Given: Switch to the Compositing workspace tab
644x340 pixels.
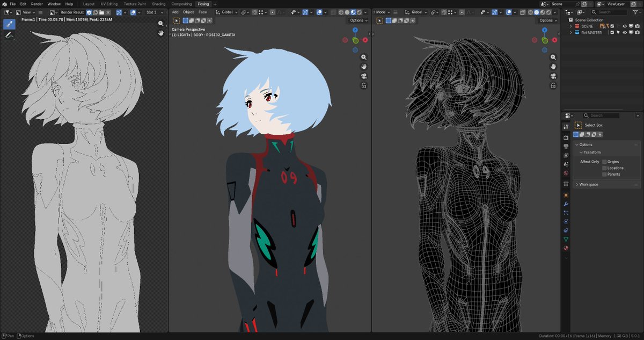Looking at the screenshot, I should pos(181,4).
